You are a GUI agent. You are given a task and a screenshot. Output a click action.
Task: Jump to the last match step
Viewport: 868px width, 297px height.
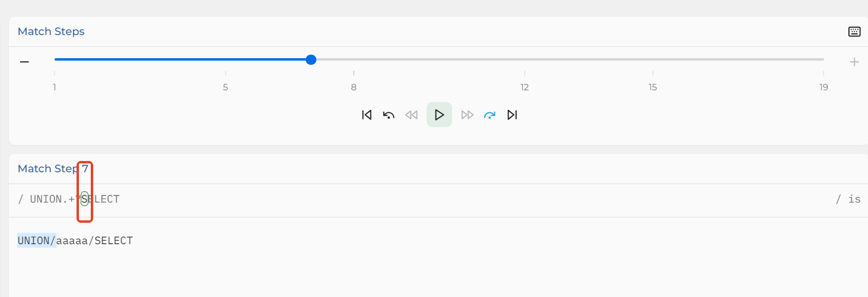(512, 115)
